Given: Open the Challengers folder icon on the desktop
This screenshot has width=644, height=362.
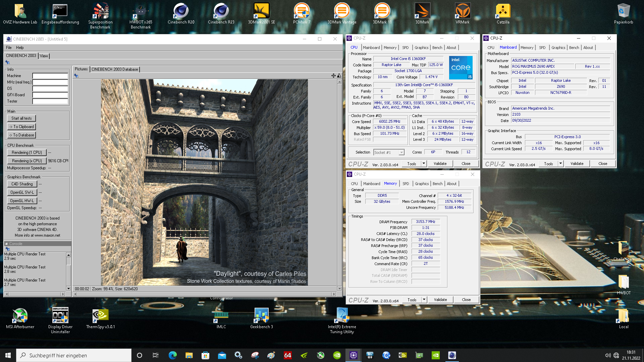Looking at the screenshot, I should [x=624, y=251].
